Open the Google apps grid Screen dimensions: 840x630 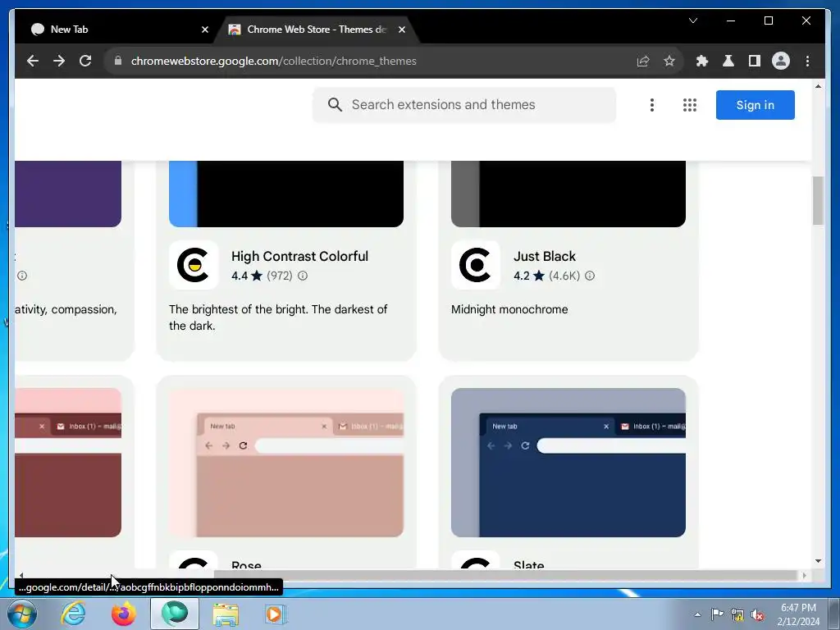click(690, 105)
